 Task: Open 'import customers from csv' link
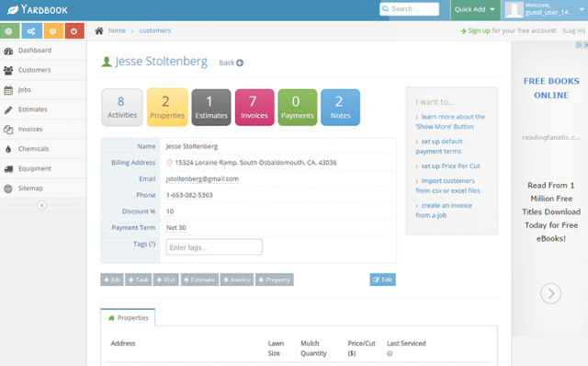coord(447,186)
